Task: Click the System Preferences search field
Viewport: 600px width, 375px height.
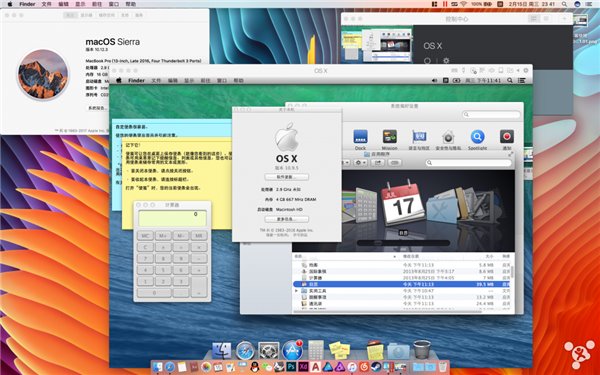Action: tap(491, 114)
